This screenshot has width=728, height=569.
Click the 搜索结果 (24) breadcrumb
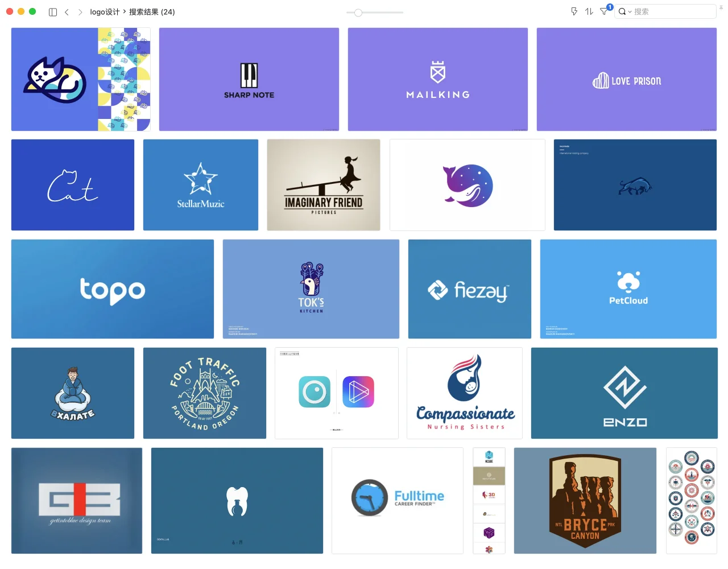(x=152, y=12)
